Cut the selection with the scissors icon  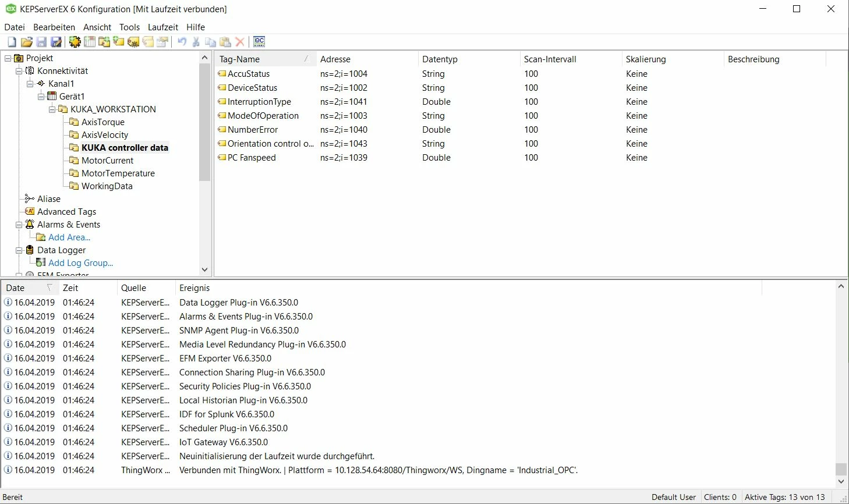click(196, 42)
